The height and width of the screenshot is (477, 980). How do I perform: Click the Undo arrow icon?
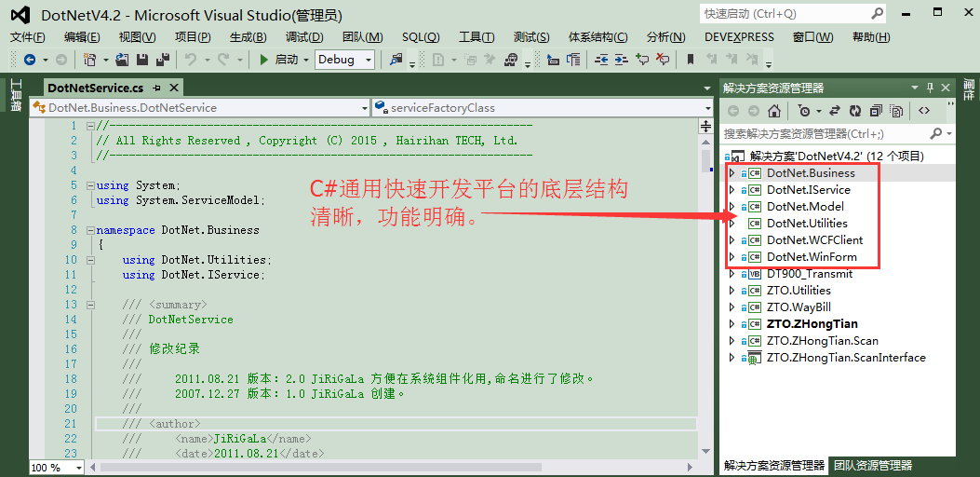coord(191,61)
